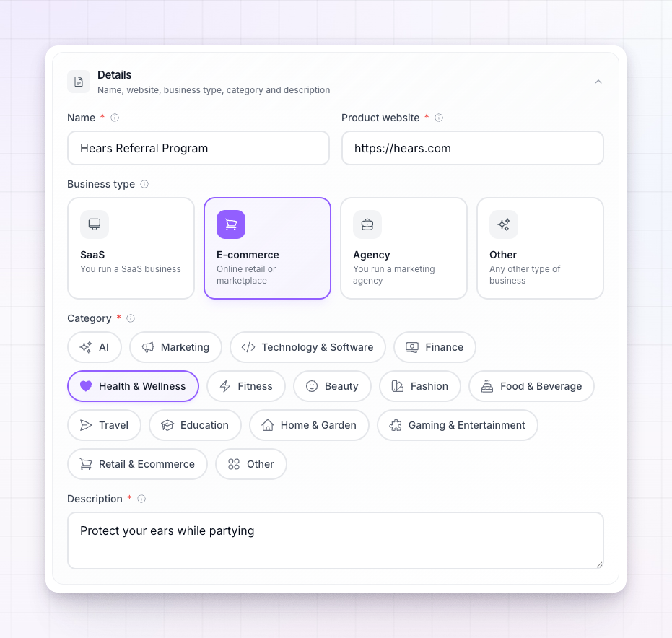
Task: Click the Details document icon
Action: click(x=79, y=82)
